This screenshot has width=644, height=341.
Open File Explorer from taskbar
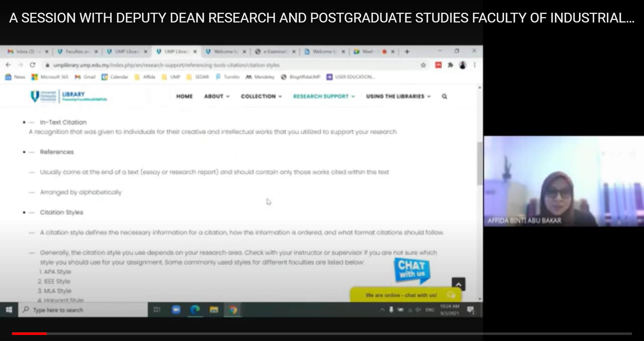pos(214,310)
